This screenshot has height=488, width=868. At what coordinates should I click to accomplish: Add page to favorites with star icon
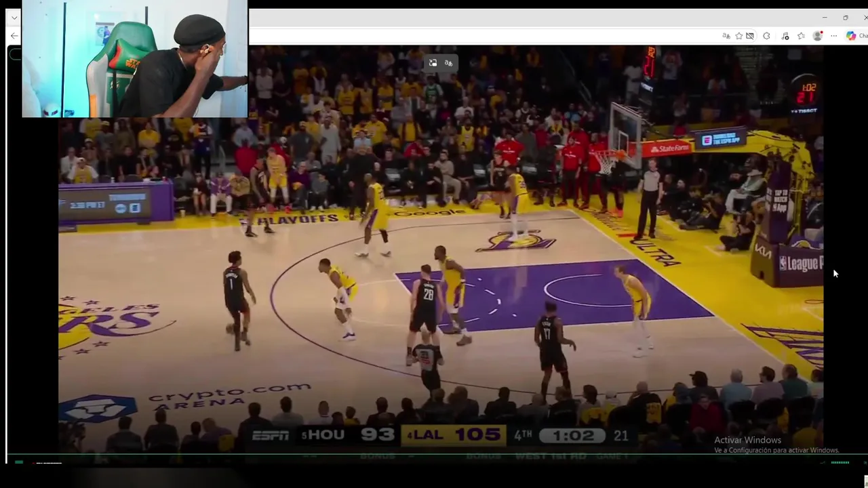739,36
